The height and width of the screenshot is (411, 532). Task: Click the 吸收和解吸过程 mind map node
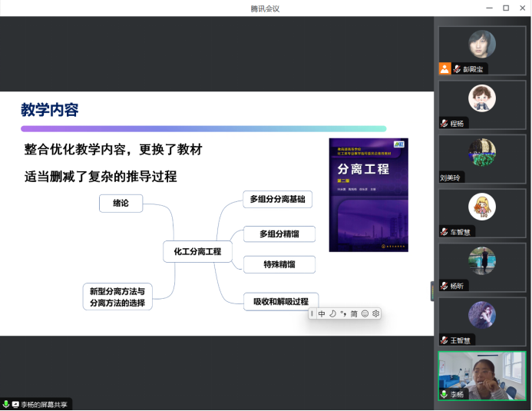pyautogui.click(x=281, y=301)
